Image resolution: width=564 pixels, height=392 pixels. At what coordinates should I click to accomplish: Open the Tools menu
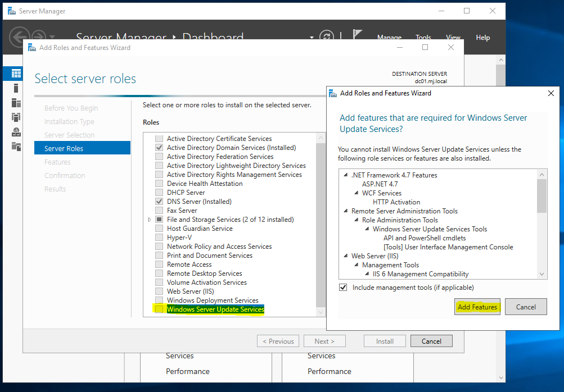tap(423, 37)
